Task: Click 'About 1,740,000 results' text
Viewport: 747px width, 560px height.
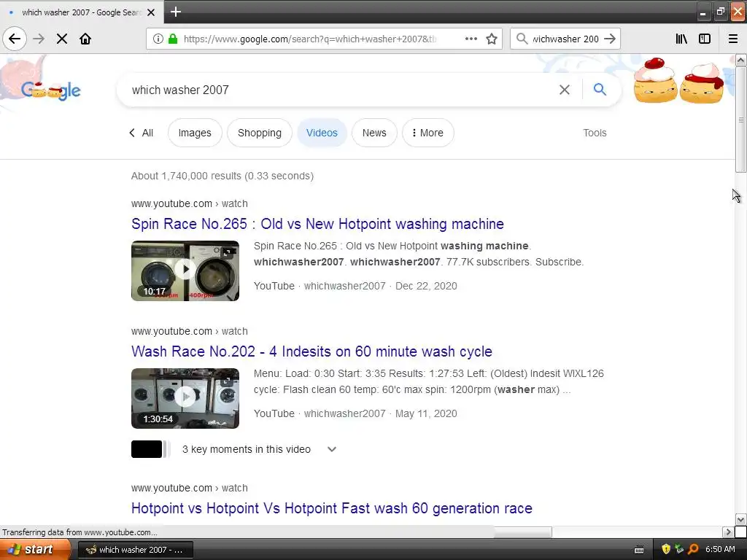Action: [222, 176]
